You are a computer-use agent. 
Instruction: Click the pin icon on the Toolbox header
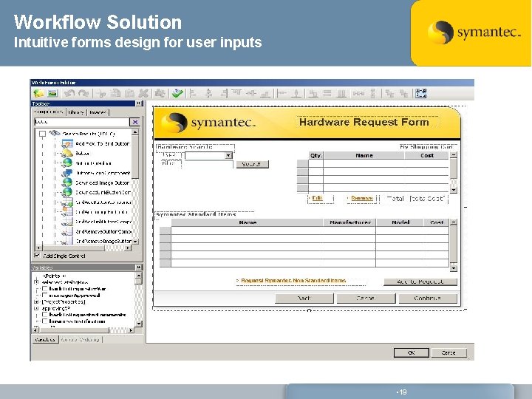coord(139,103)
